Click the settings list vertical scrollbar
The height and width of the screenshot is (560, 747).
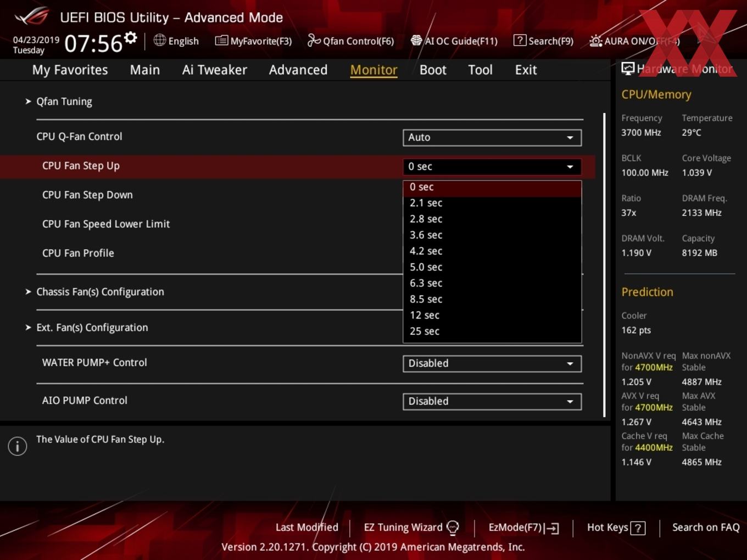pos(604,265)
